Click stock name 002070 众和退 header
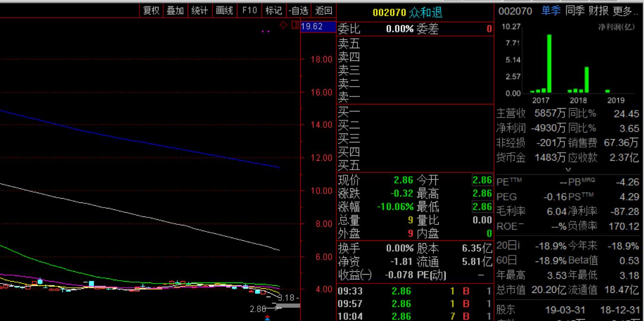644x321 pixels. pos(407,12)
